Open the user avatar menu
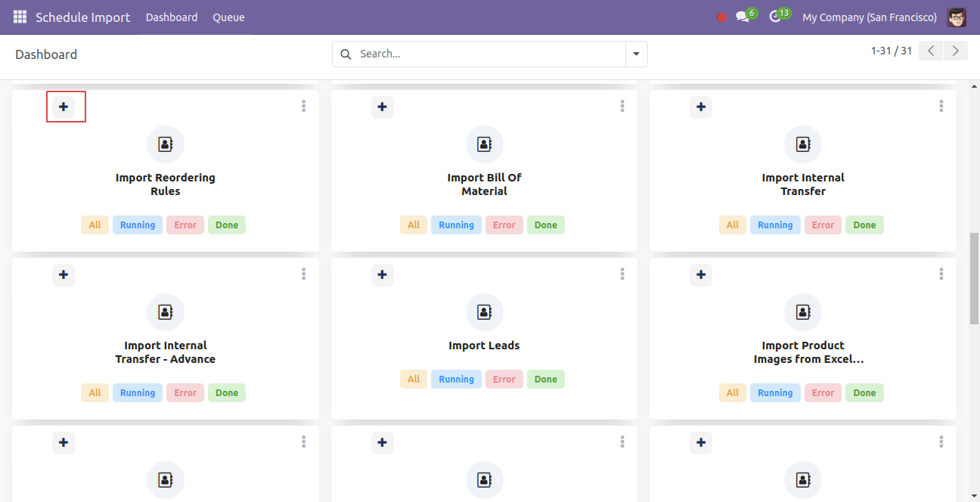This screenshot has width=980, height=502. (x=957, y=17)
